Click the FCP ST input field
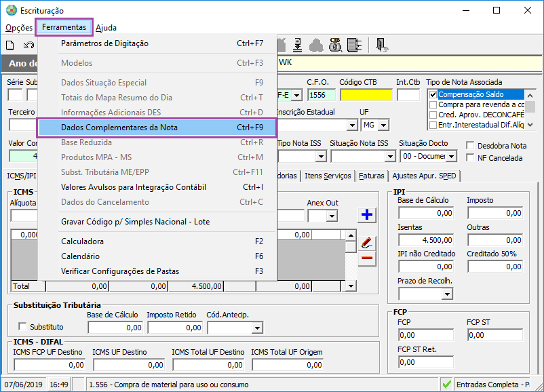 494,335
